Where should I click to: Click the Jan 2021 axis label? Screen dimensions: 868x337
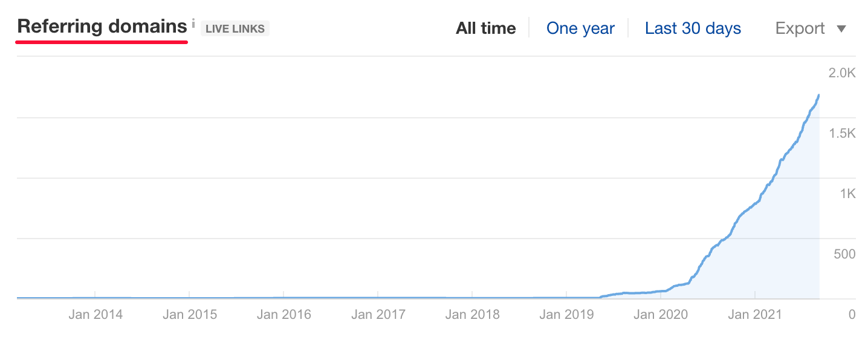(x=756, y=315)
